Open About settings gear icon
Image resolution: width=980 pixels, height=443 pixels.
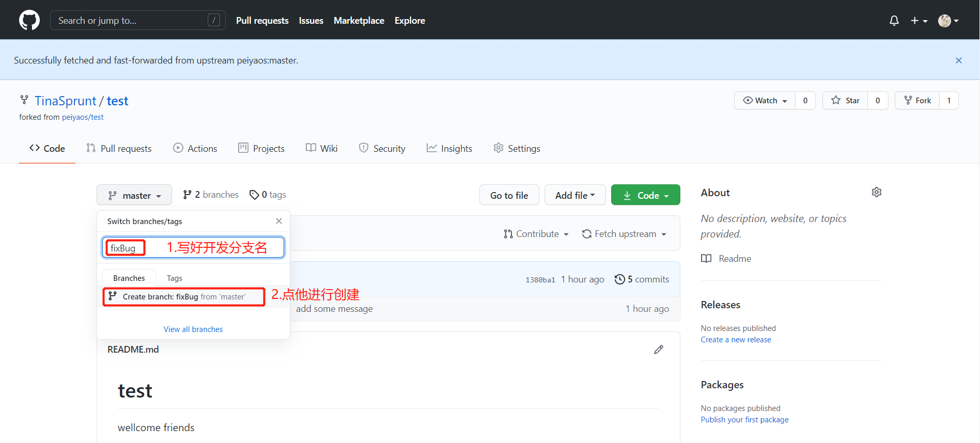[877, 192]
